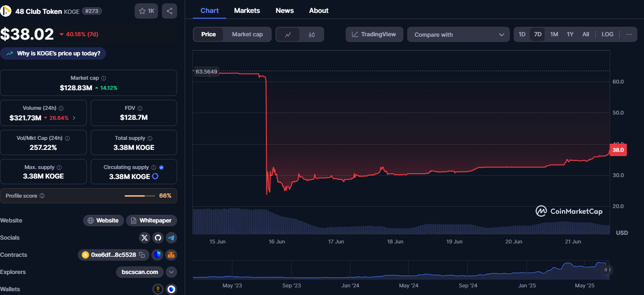This screenshot has height=295, width=644.
Task: Open Total supply info icon
Action: click(x=150, y=138)
